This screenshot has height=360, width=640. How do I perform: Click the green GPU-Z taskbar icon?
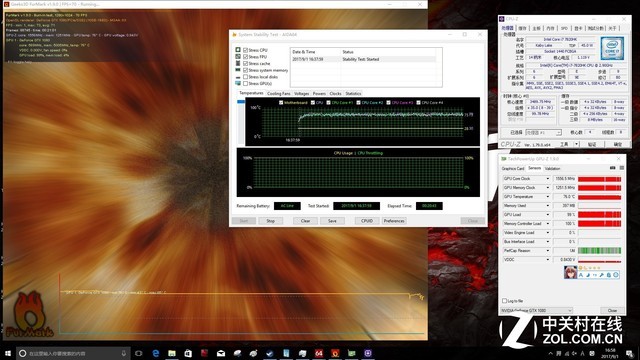pyautogui.click(x=351, y=353)
